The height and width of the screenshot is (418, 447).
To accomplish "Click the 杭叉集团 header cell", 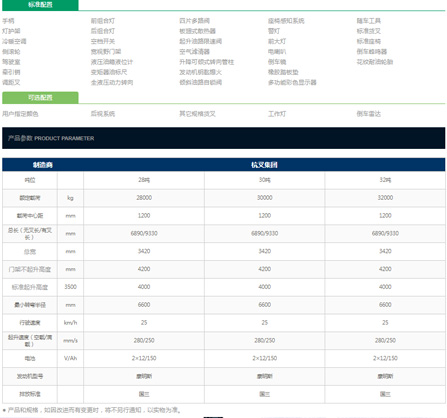I will (x=264, y=165).
